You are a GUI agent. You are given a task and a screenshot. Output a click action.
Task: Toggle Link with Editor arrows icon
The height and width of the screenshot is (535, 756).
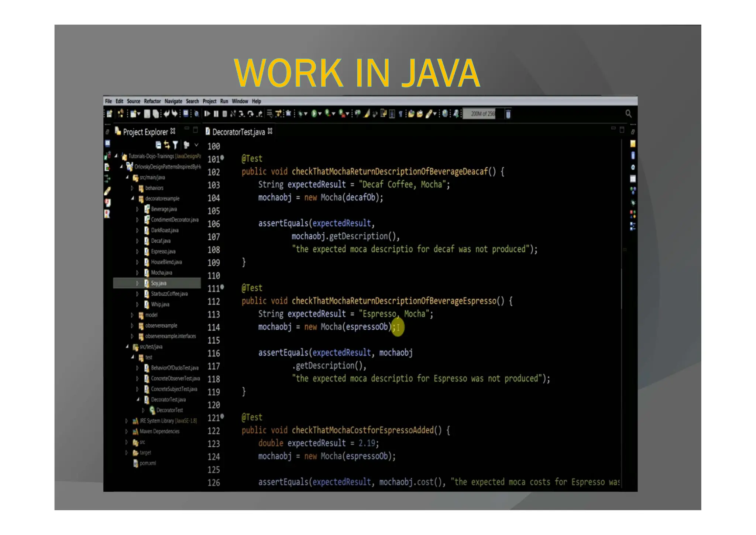click(x=167, y=145)
